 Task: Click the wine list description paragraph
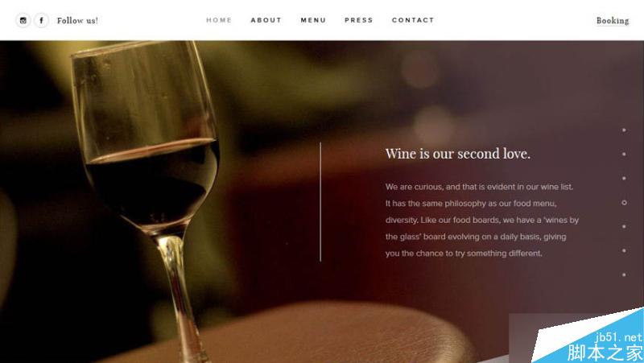pos(481,220)
